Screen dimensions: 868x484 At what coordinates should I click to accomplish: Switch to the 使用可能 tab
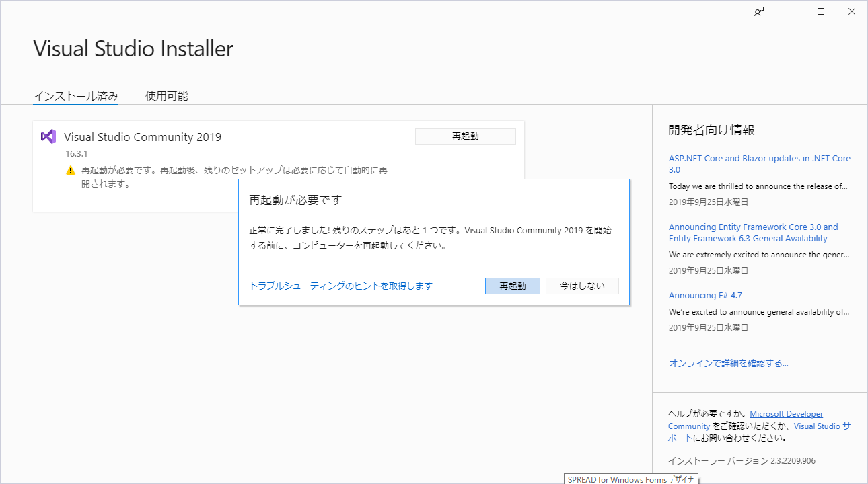[x=167, y=96]
